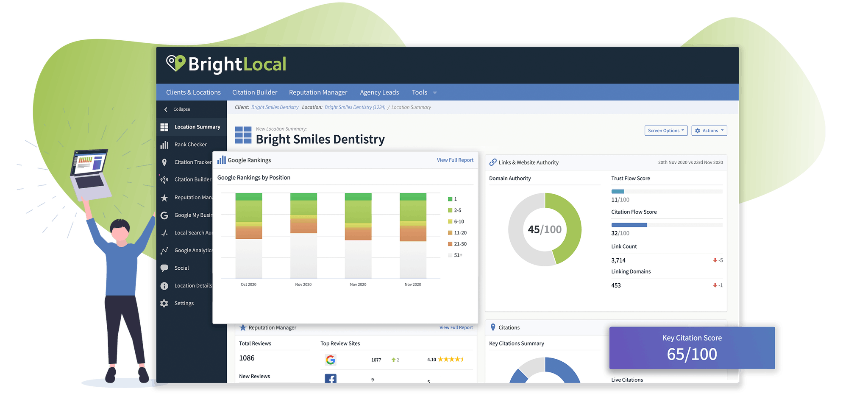Click the Domain Authority donut chart
868x405 pixels.
coord(544,229)
